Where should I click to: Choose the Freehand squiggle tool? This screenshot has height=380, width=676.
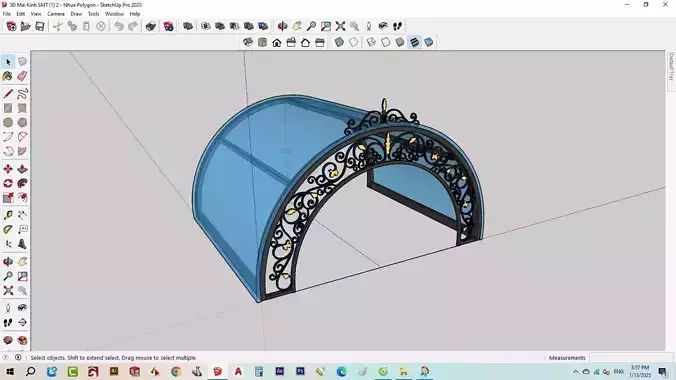(22, 94)
